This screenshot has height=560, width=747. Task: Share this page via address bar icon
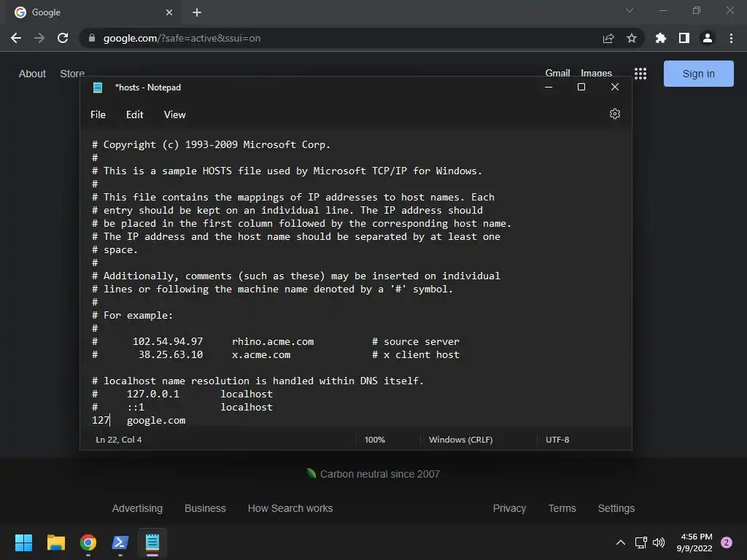click(x=608, y=38)
